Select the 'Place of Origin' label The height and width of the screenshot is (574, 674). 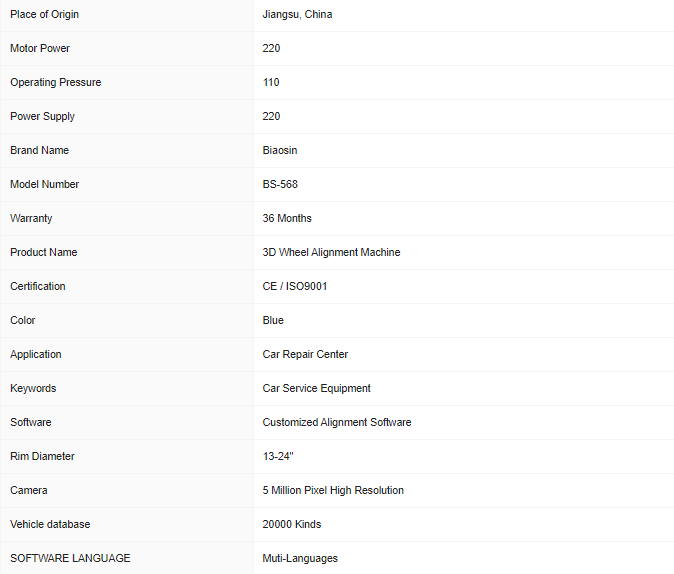coord(44,14)
